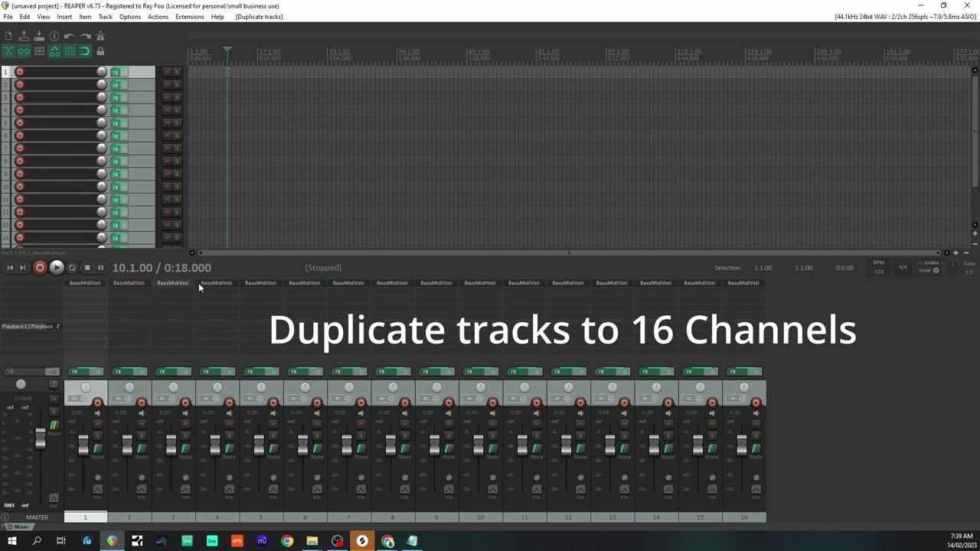Solo track 4 in the track panel
980x551 pixels.
click(176, 110)
